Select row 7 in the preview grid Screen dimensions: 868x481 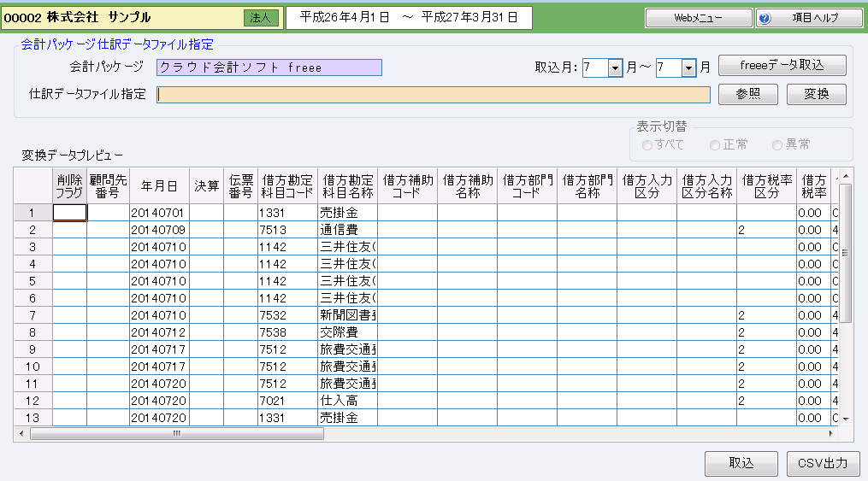tap(32, 316)
